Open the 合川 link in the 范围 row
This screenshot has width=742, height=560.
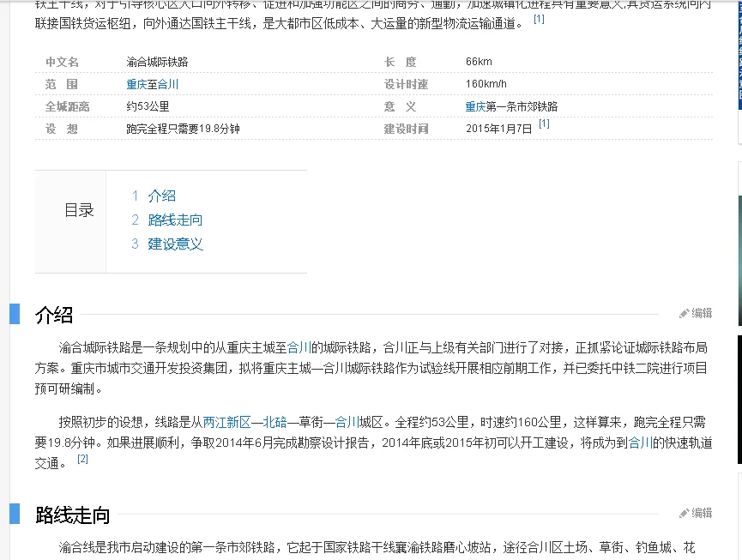click(168, 84)
